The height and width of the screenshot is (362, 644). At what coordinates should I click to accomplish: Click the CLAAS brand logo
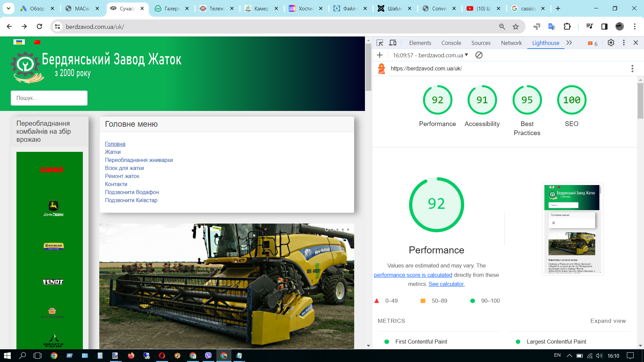click(x=52, y=170)
